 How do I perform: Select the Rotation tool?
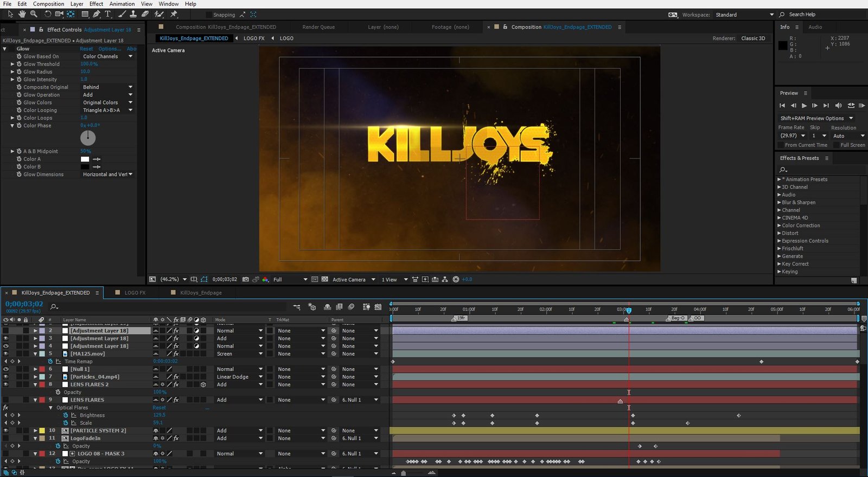point(47,14)
